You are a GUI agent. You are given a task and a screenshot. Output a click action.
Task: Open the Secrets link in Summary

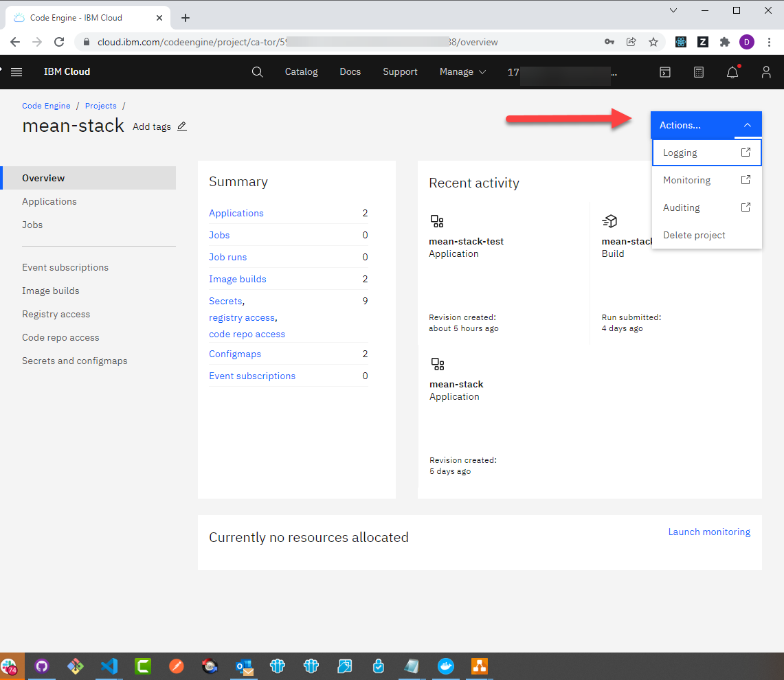[x=225, y=301]
